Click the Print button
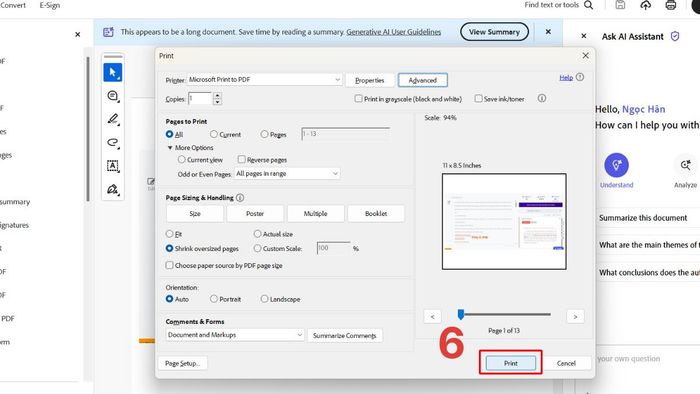The height and width of the screenshot is (394, 700). [511, 363]
